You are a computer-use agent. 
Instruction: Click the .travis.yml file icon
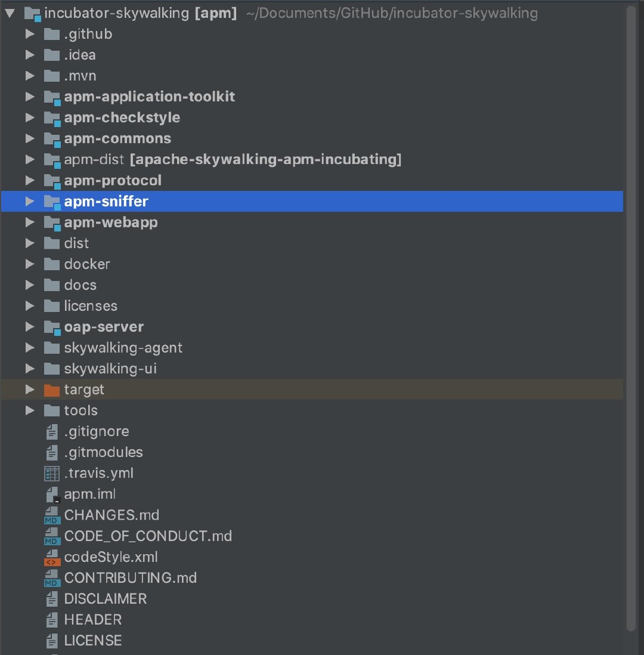click(x=52, y=474)
